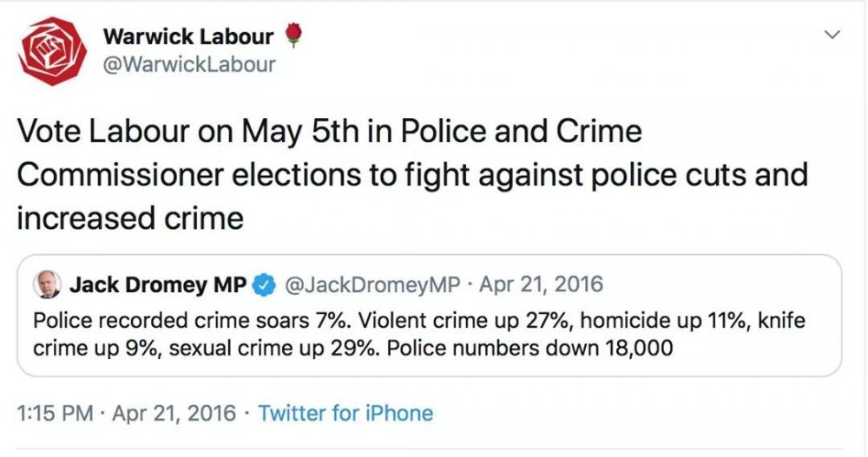Click the 1:15 PM timestamp
The height and width of the screenshot is (457, 868).
tap(54, 413)
